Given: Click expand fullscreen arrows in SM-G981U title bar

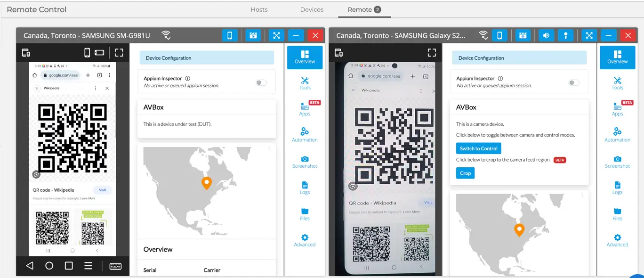Looking at the screenshot, I should click(x=276, y=35).
